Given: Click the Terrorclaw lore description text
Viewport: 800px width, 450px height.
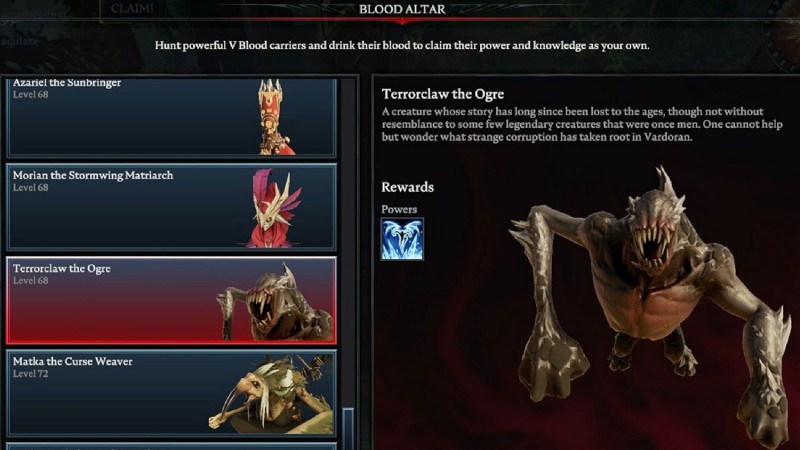Looking at the screenshot, I should 582,124.
